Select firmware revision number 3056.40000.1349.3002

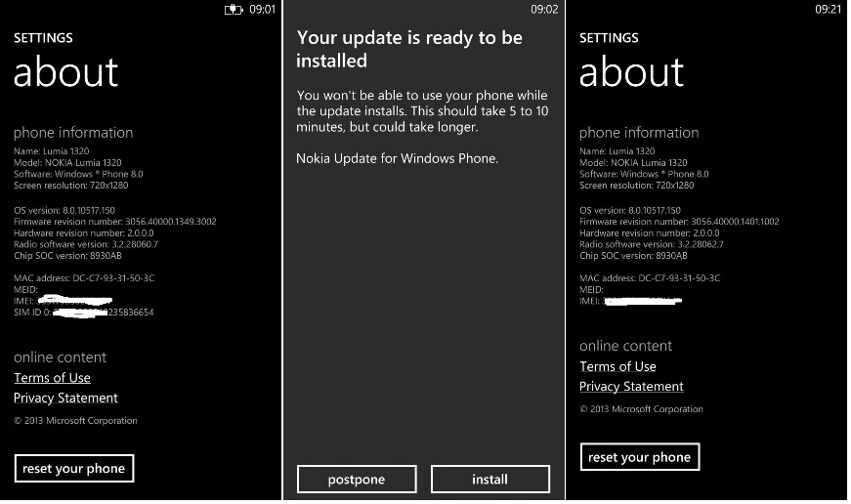tap(171, 222)
